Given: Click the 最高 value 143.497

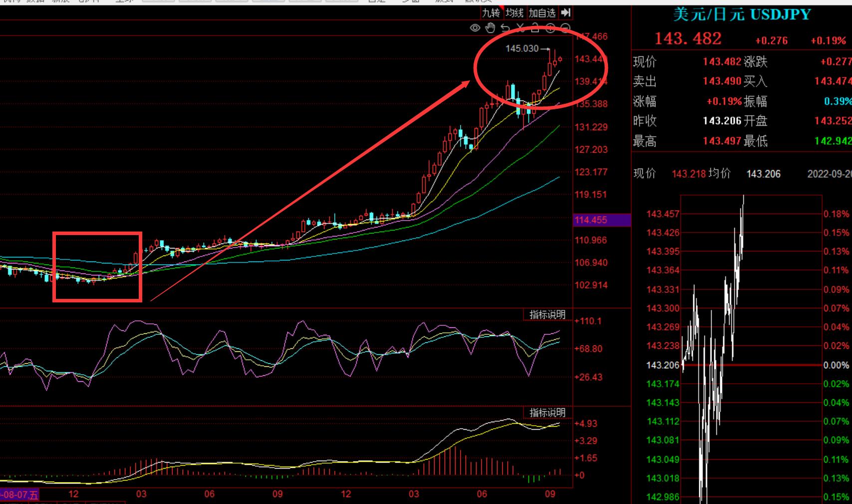Looking at the screenshot, I should click(722, 141).
